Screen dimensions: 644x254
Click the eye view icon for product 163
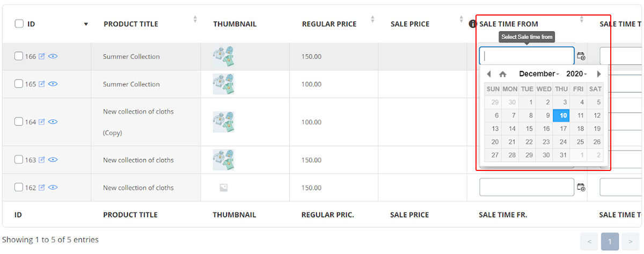pyautogui.click(x=53, y=160)
